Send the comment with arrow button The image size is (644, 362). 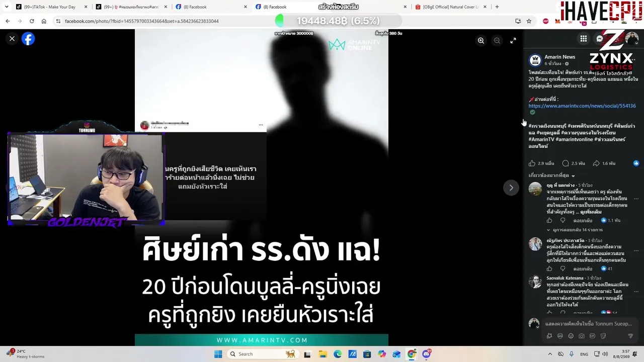tap(630, 336)
